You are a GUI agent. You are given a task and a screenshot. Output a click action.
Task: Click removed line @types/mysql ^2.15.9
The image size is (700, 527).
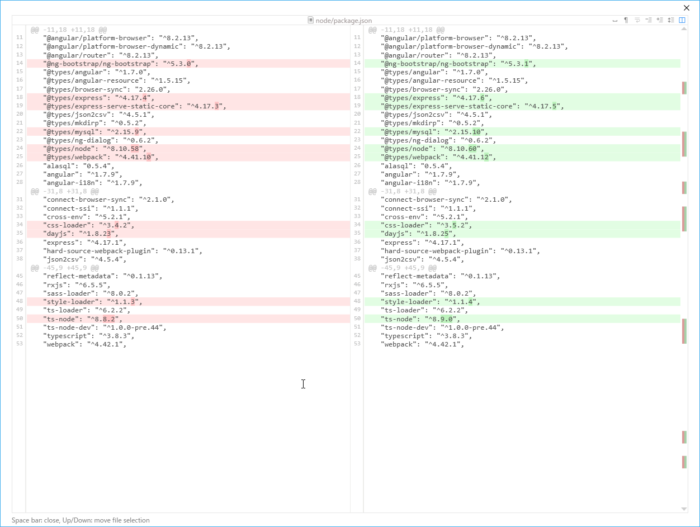(x=188, y=132)
